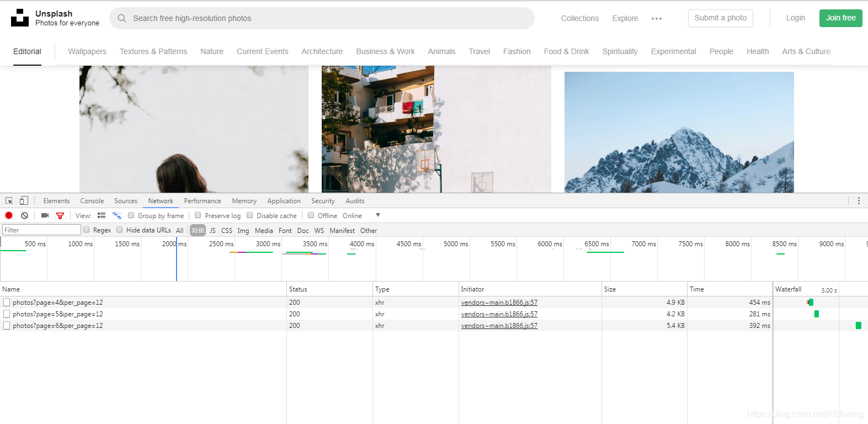Image resolution: width=868 pixels, height=424 pixels.
Task: Filter requests by WS type
Action: 319,231
